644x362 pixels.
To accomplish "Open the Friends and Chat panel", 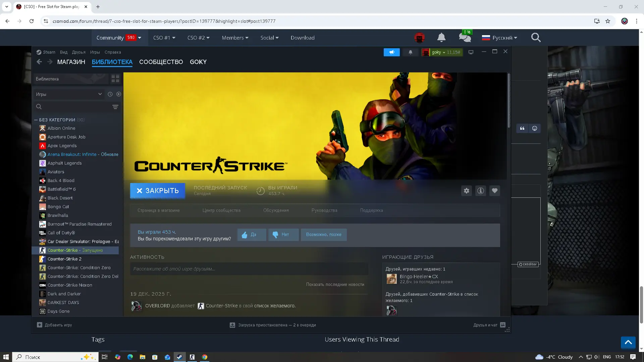I will pyautogui.click(x=489, y=325).
